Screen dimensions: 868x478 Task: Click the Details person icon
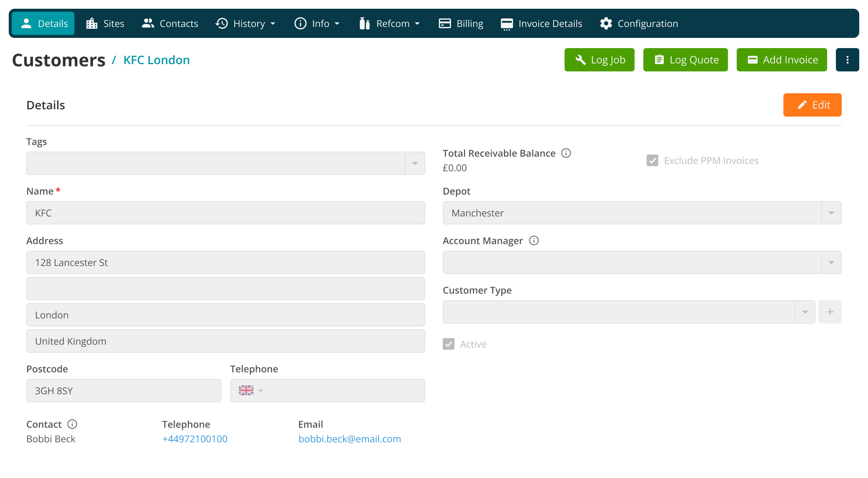tap(26, 23)
